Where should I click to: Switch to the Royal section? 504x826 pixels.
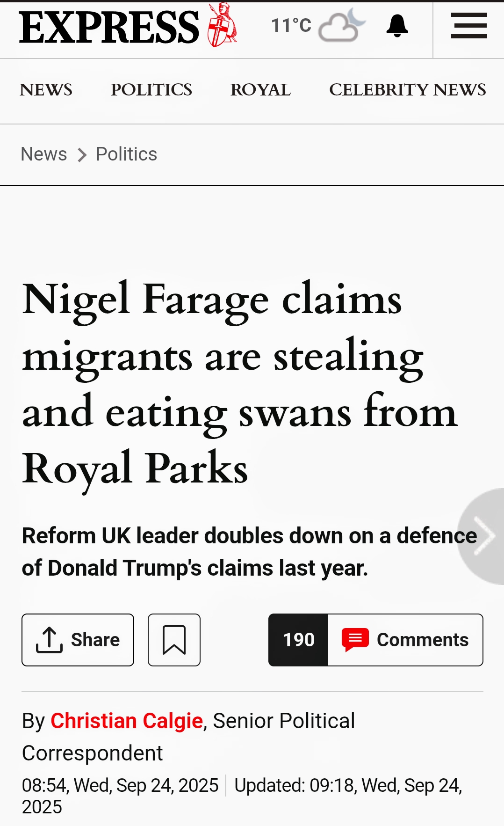[x=260, y=89]
